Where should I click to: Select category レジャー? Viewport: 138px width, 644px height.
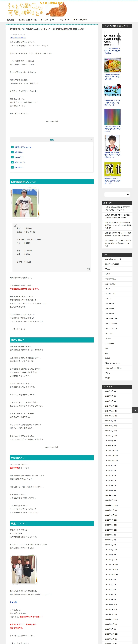(x=108, y=339)
